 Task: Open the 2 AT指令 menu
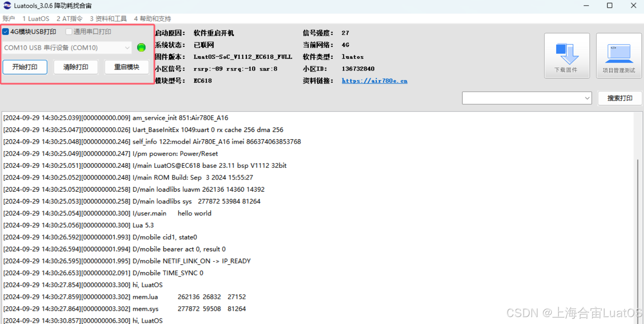(69, 19)
